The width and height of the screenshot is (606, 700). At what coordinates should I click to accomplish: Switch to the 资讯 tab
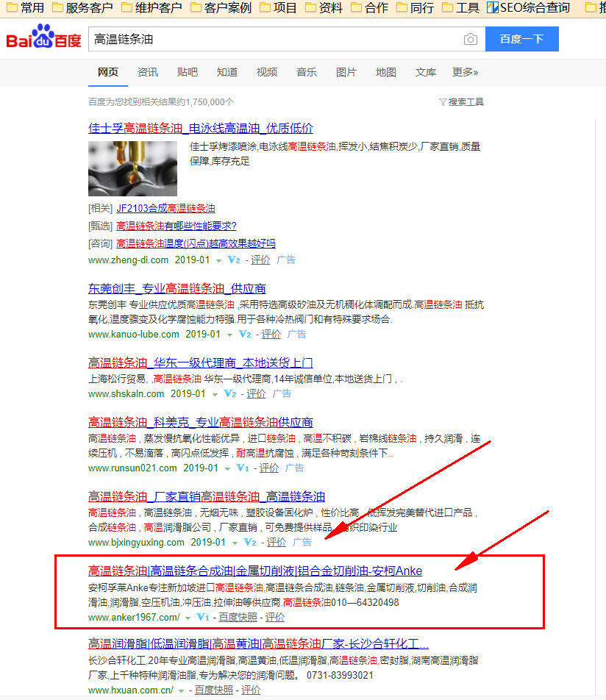[148, 72]
